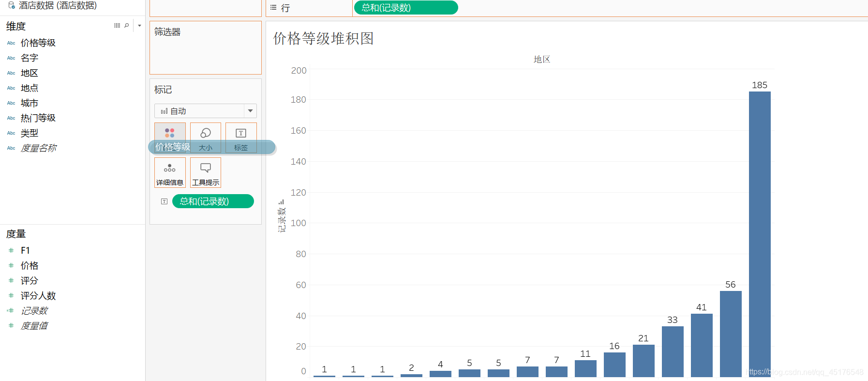This screenshot has width=868, height=381.
Task: Select the bar labeled 16
Action: pyautogui.click(x=614, y=365)
